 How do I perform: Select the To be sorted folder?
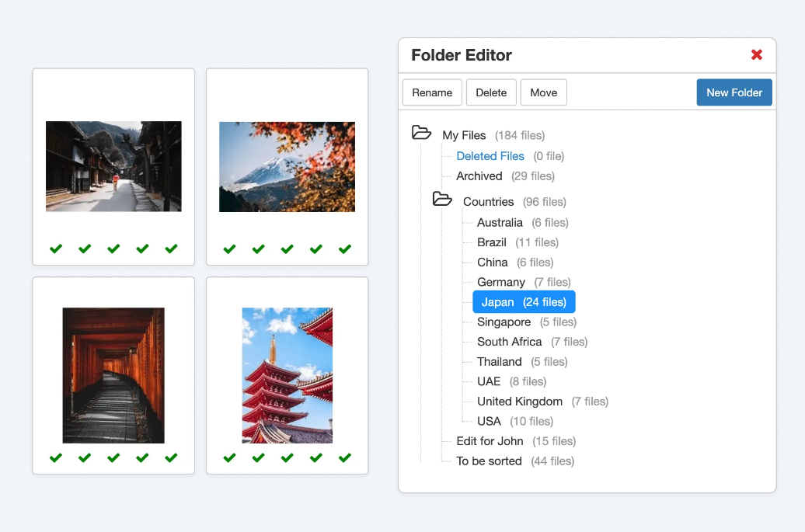coord(489,461)
